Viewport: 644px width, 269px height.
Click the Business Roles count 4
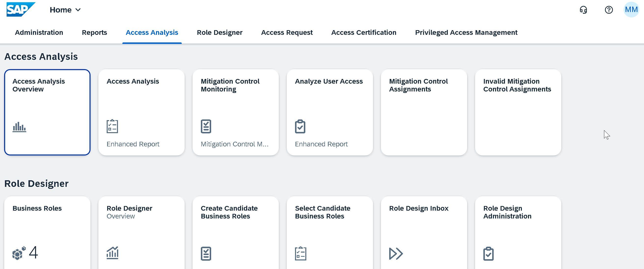34,253
